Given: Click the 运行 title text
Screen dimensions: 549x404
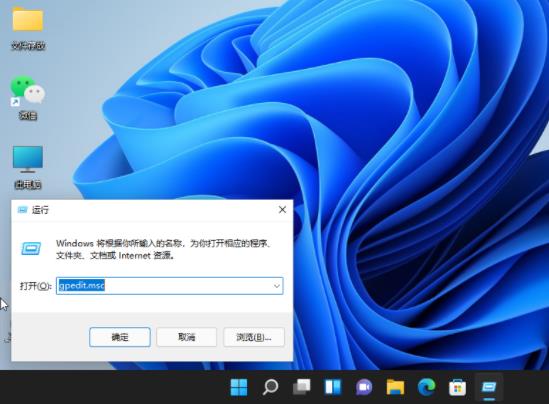Looking at the screenshot, I should [x=40, y=210].
